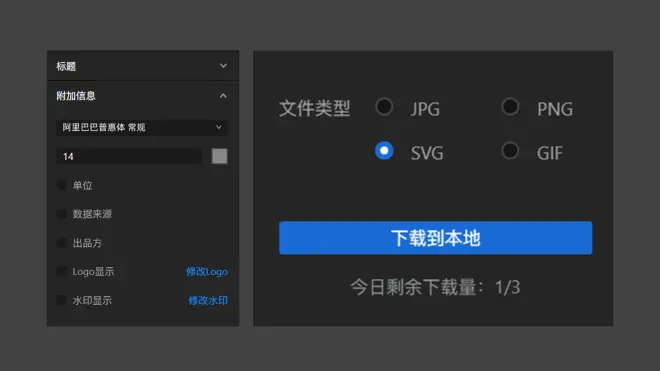Click the 文件类型 label

tap(314, 109)
